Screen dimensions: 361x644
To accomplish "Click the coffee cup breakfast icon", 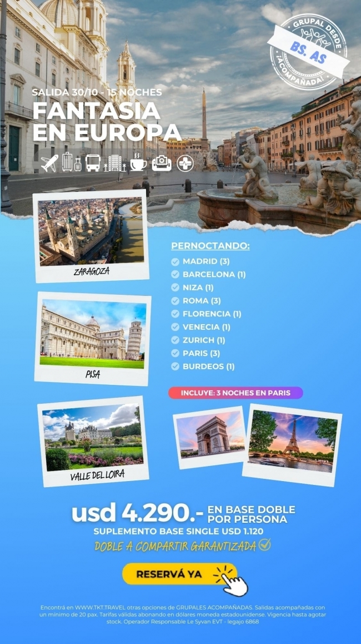I will coord(138,164).
